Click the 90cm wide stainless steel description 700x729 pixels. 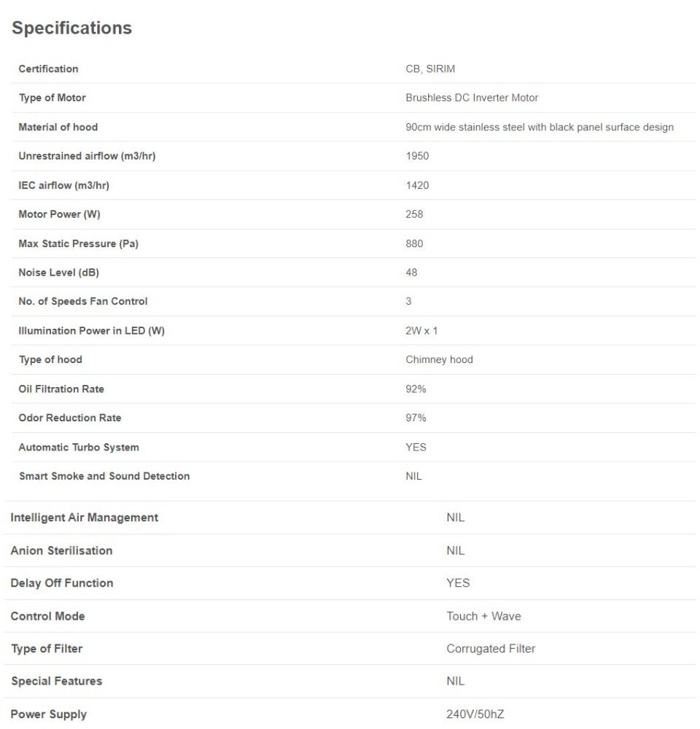click(539, 127)
